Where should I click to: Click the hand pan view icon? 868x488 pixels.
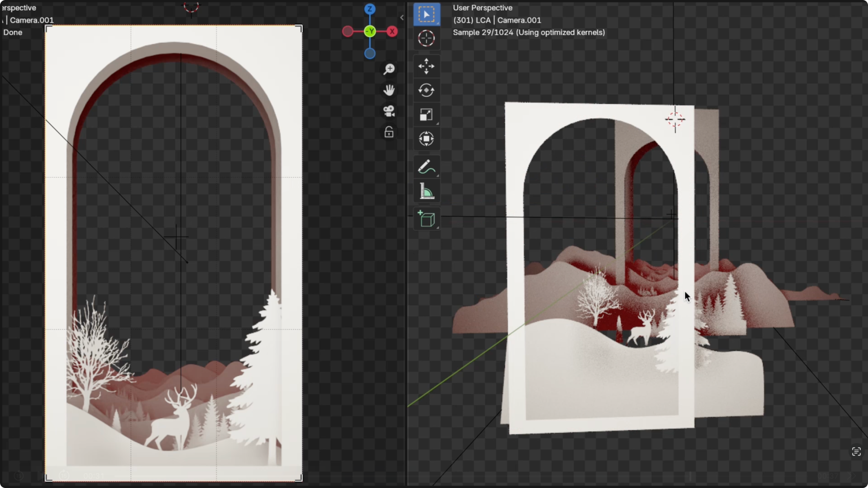(x=389, y=90)
